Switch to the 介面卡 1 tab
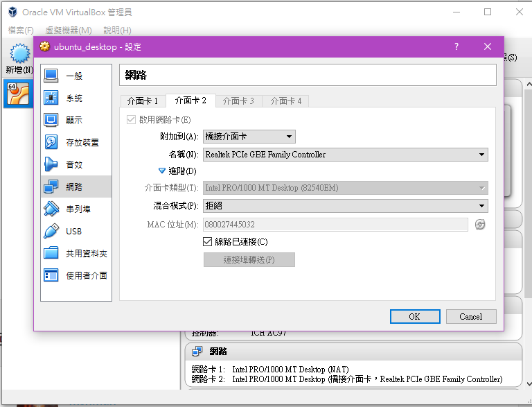This screenshot has width=532, height=407. [x=143, y=101]
